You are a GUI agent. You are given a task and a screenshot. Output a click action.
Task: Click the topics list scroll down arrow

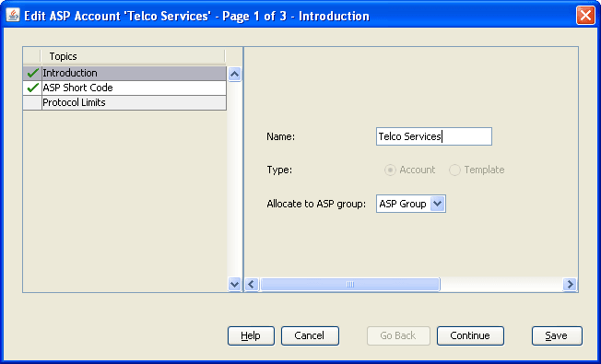point(234,284)
